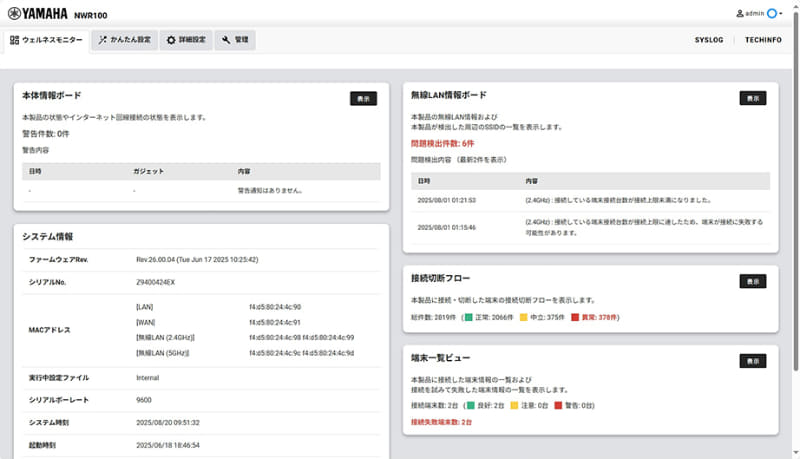The width and height of the screenshot is (800, 459).
Task: Show the 無線LAN情報ボード details
Action: (753, 98)
